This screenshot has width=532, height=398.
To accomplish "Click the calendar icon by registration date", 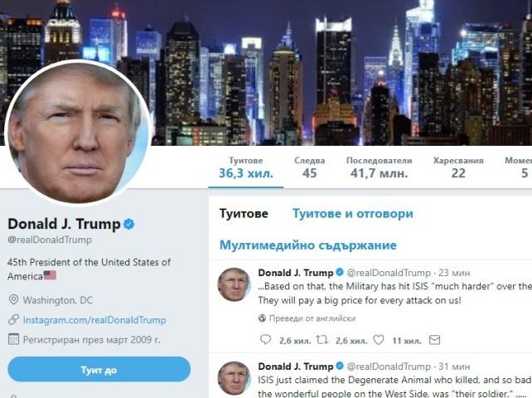I will (x=13, y=339).
